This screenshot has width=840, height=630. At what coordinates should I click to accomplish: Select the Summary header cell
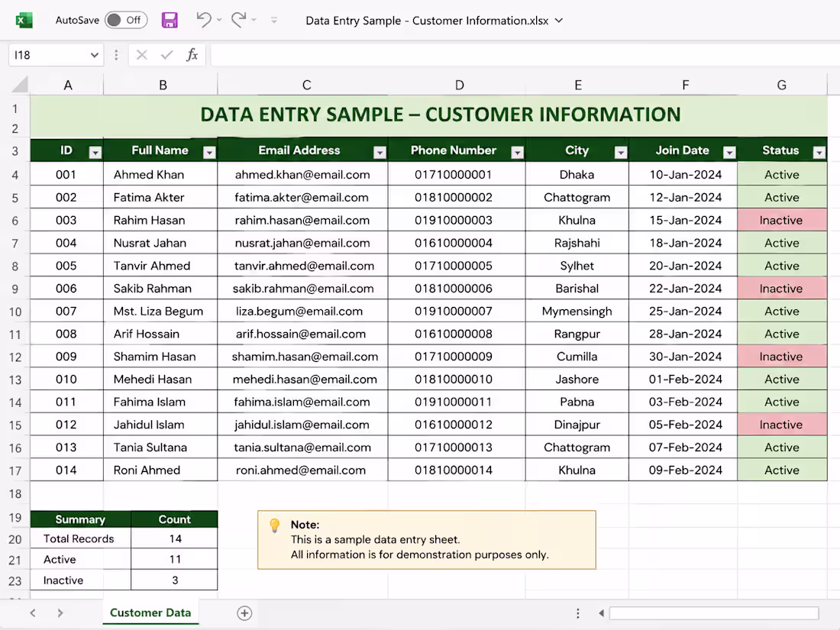click(80, 519)
